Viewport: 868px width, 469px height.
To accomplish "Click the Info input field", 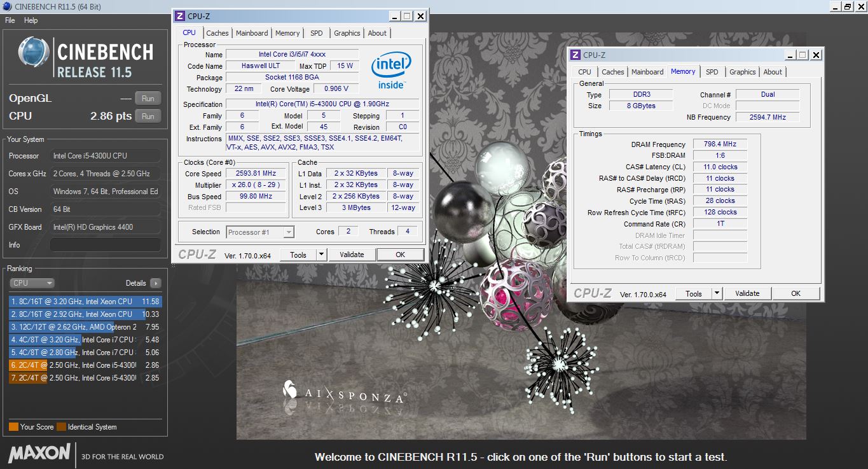I will 105,245.
